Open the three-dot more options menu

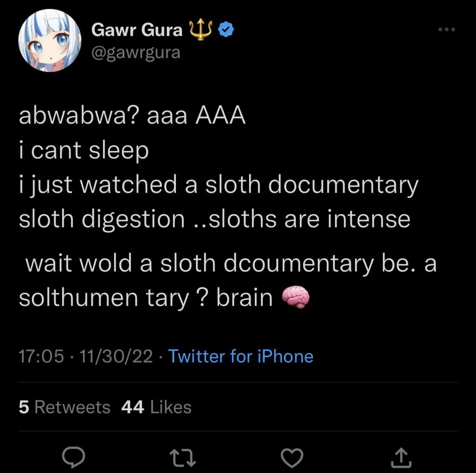pyautogui.click(x=446, y=29)
